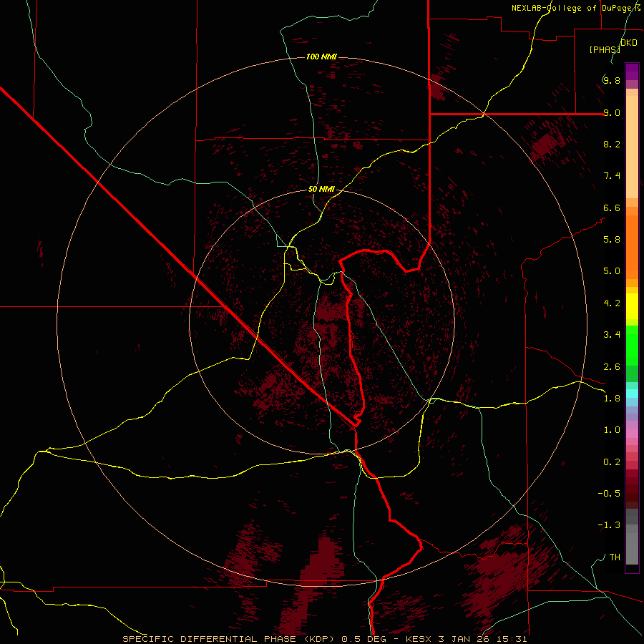Click the 1.8 legend value
This screenshot has width=644, height=644.
pyautogui.click(x=612, y=399)
